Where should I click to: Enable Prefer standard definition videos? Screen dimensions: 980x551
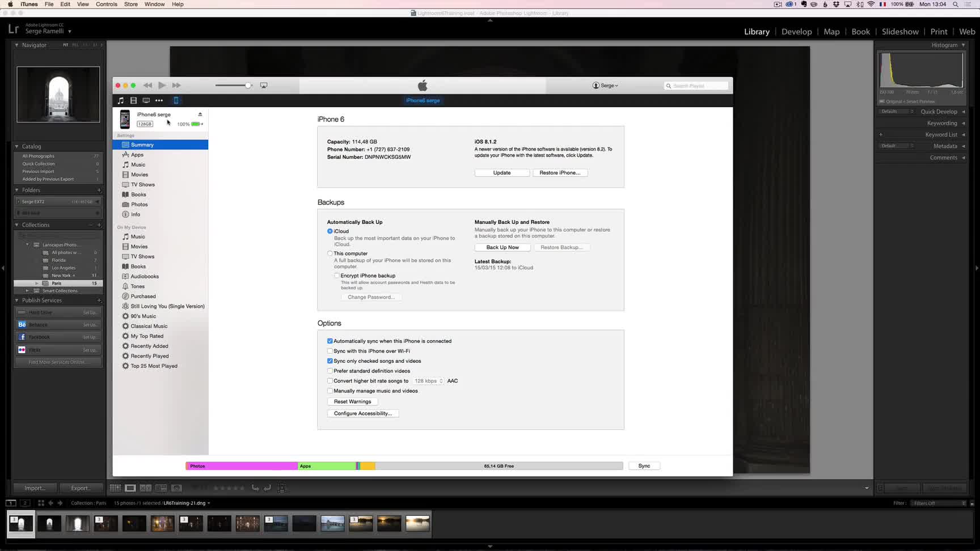(330, 371)
